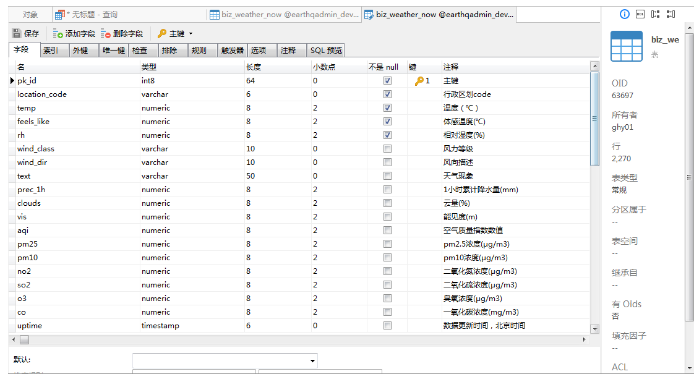Toggle not-null checkbox for rh
Viewport: 699px width, 382px height.
pyautogui.click(x=387, y=135)
